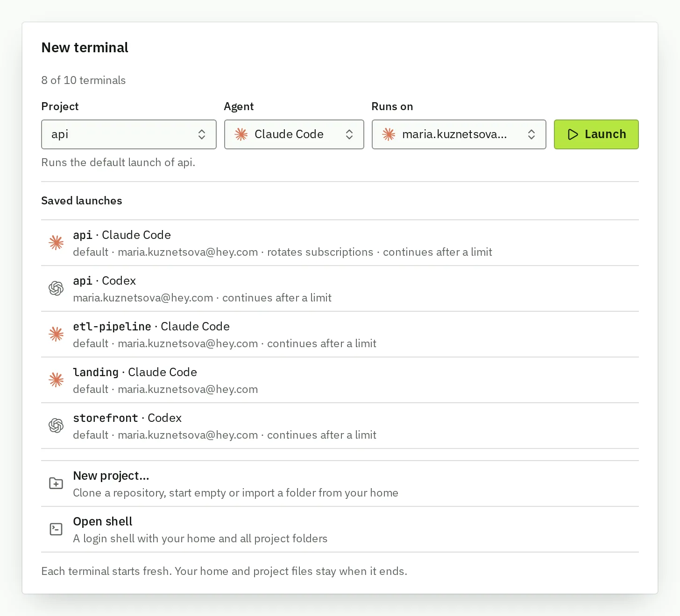Click the "8 of 10 terminals" counter text
Viewport: 680px width, 616px height.
84,80
